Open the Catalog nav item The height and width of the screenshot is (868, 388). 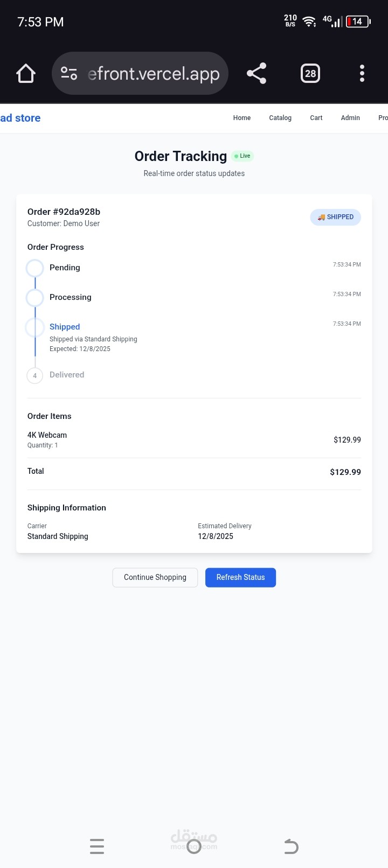point(280,118)
